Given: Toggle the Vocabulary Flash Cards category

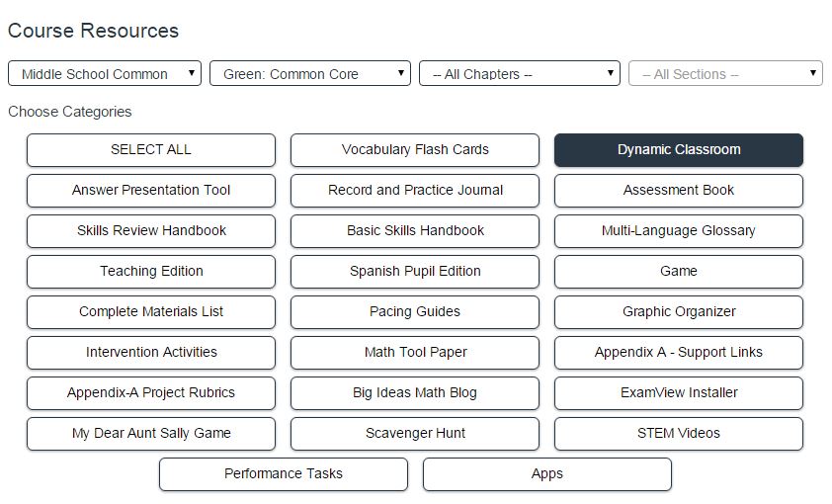Looking at the screenshot, I should (415, 150).
